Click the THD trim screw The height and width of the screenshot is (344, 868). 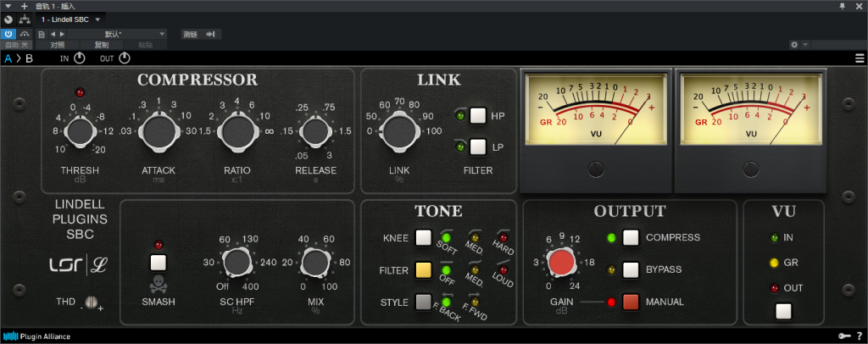click(x=92, y=302)
